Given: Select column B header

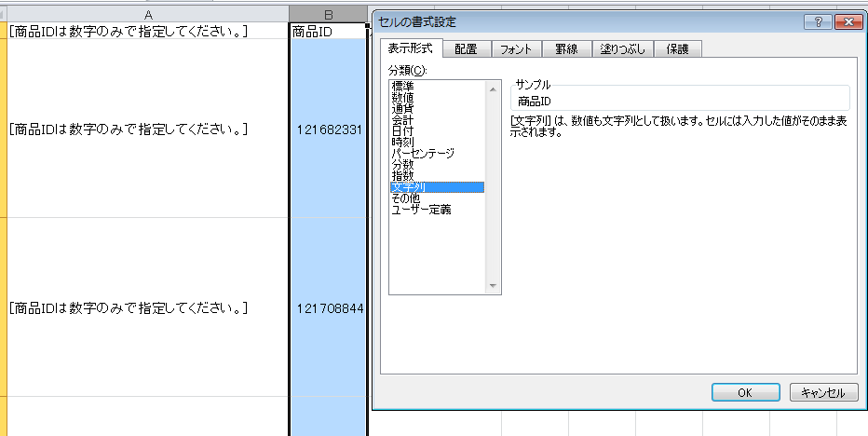Looking at the screenshot, I should (x=328, y=15).
